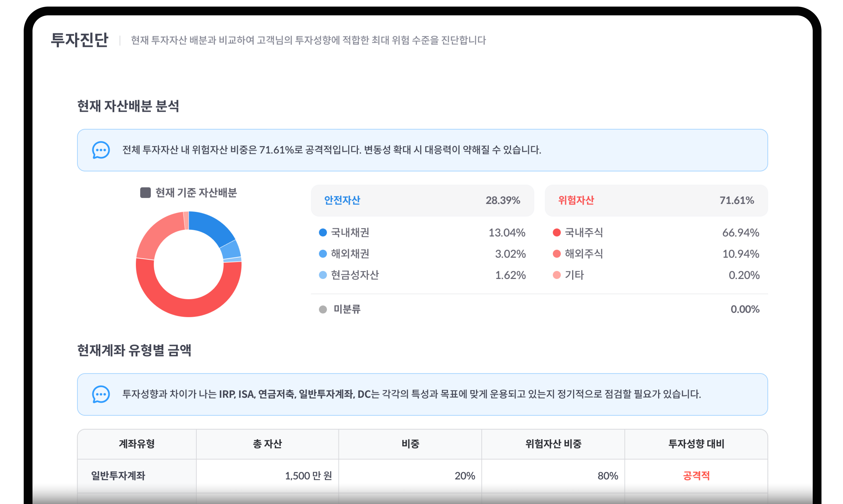Click the pink dot next to 기타
Viewport: 843px width, 504px height.
[x=557, y=275]
